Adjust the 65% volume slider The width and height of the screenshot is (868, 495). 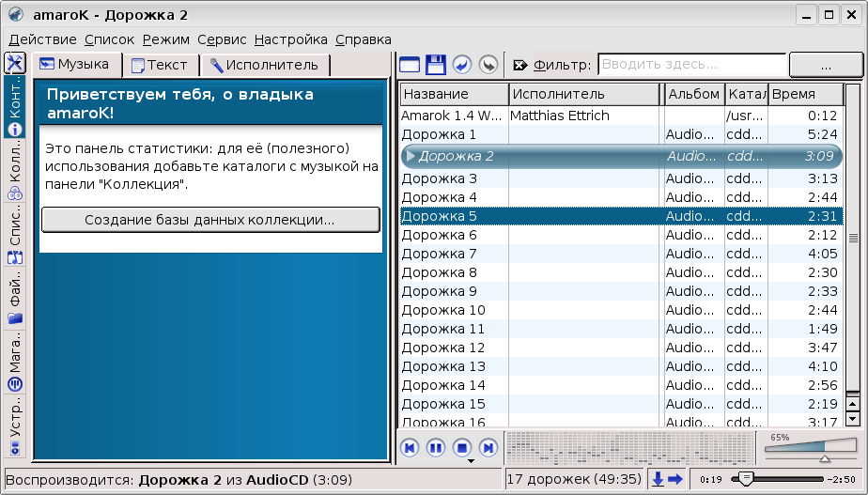(811, 447)
